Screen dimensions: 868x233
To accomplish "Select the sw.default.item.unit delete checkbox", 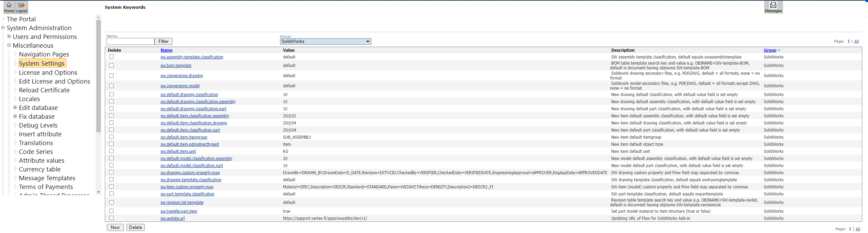I will [111, 151].
